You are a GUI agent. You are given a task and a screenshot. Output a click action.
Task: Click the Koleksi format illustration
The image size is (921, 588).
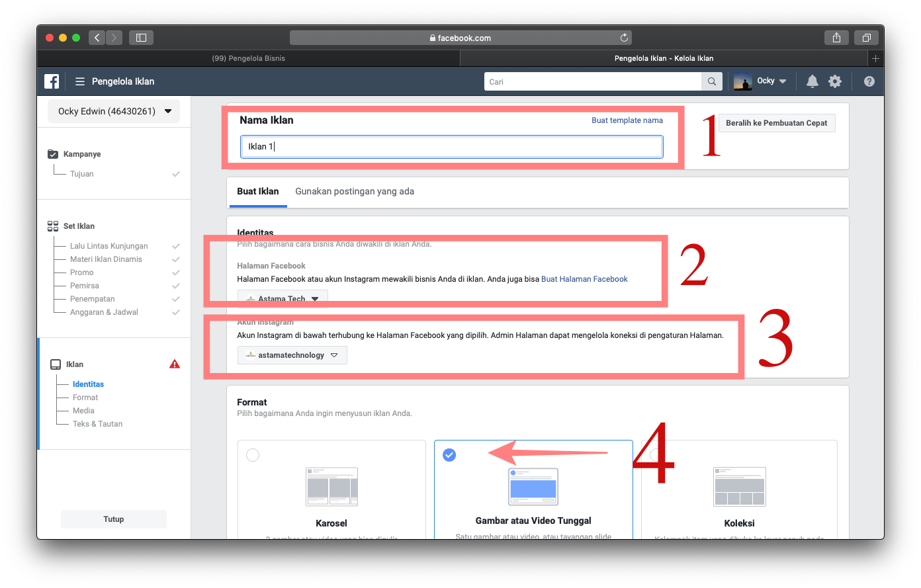coord(740,487)
